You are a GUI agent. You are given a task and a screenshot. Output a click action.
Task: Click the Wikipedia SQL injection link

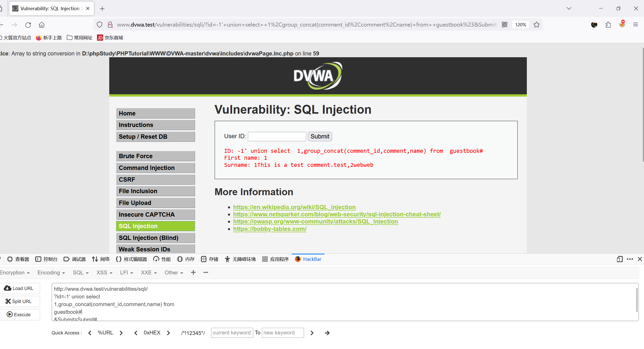[295, 207]
